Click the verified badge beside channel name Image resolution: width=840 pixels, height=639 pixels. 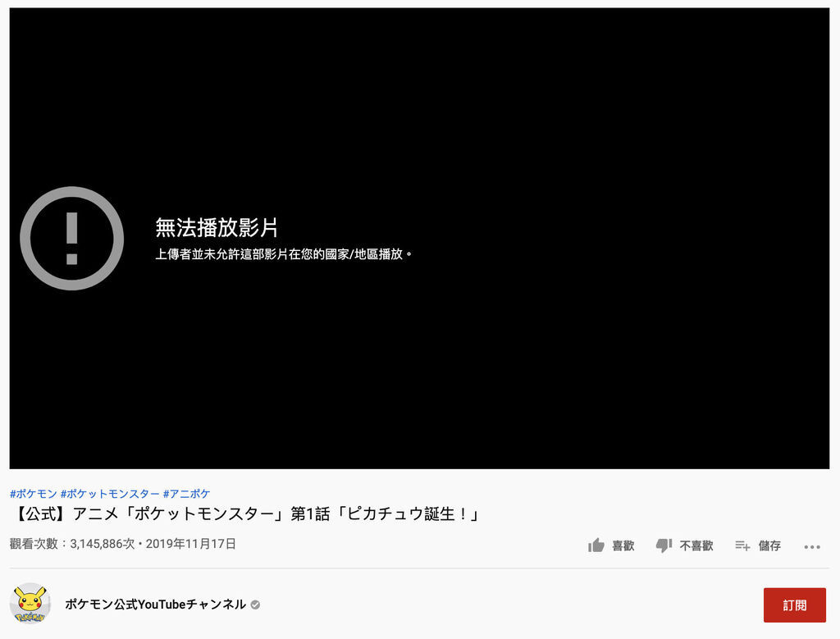(256, 605)
